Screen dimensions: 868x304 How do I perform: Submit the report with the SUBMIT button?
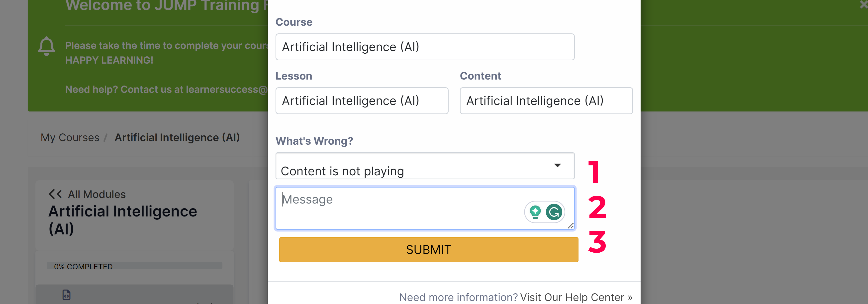pyautogui.click(x=429, y=250)
